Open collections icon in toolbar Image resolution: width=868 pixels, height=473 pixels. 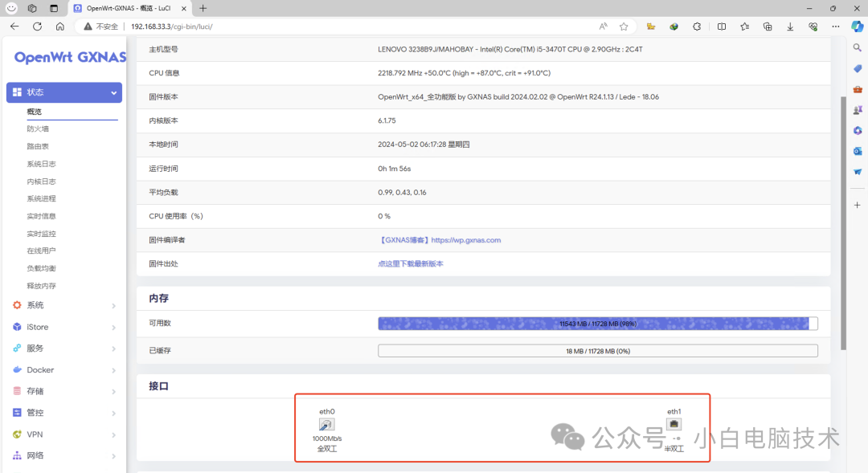pos(768,27)
